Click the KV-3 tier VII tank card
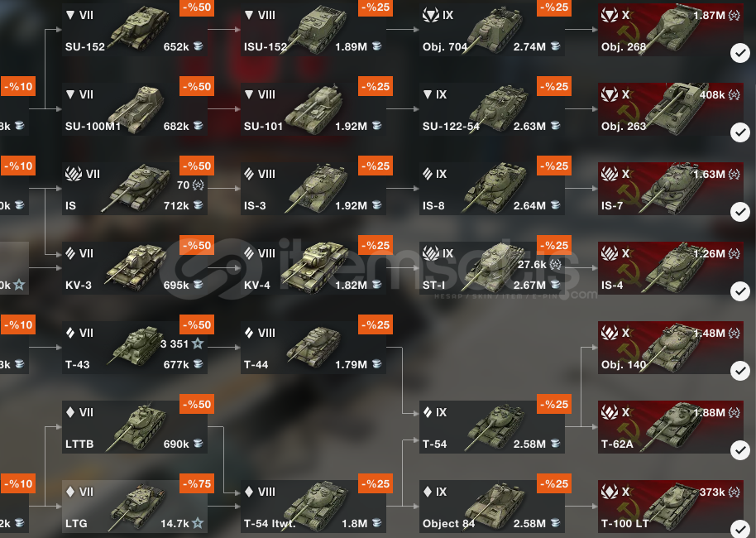This screenshot has width=756, height=538. coord(135,268)
